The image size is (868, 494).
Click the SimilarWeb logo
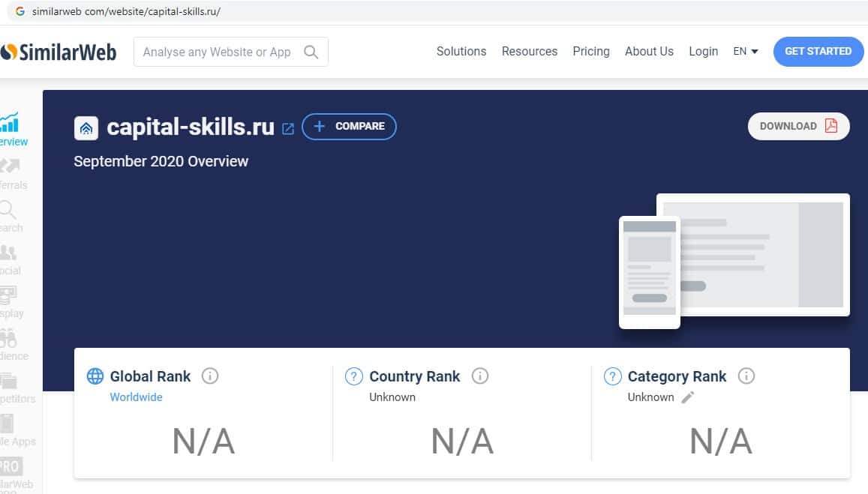coord(59,52)
